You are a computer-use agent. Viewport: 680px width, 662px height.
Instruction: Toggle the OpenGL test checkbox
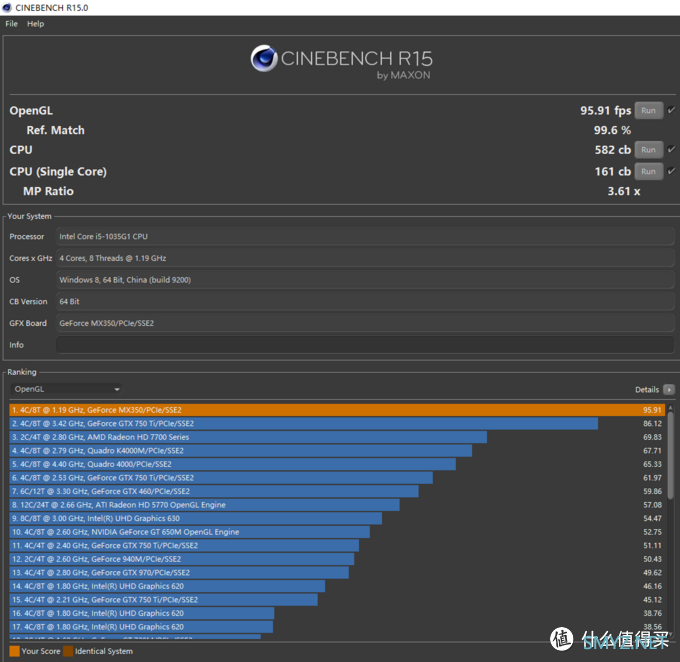(671, 110)
